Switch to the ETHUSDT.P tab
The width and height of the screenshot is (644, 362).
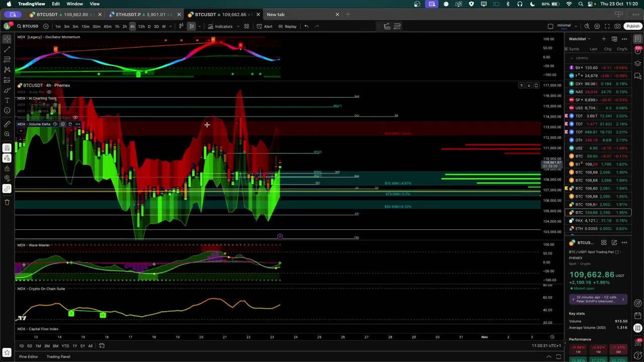144,15
